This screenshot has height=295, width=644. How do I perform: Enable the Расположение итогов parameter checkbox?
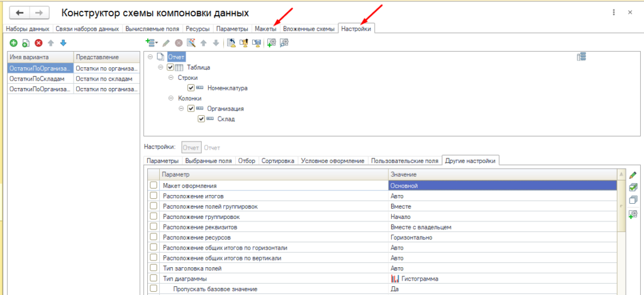coord(153,196)
